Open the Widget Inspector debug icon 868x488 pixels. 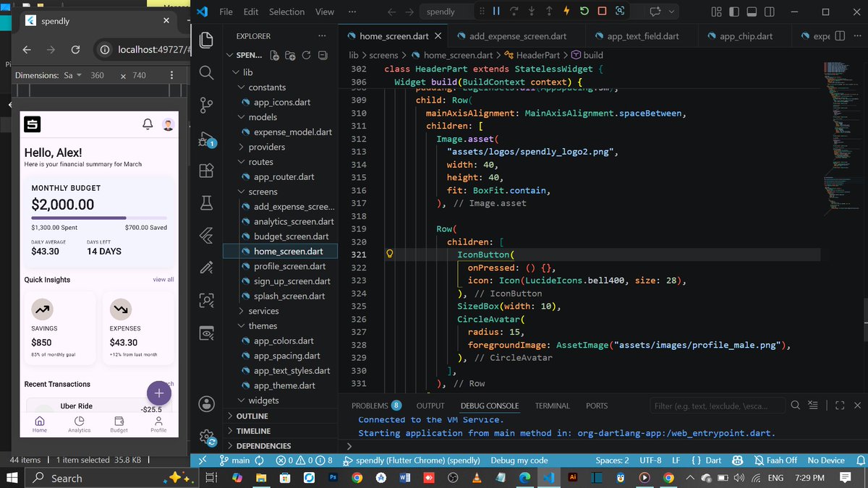620,12
